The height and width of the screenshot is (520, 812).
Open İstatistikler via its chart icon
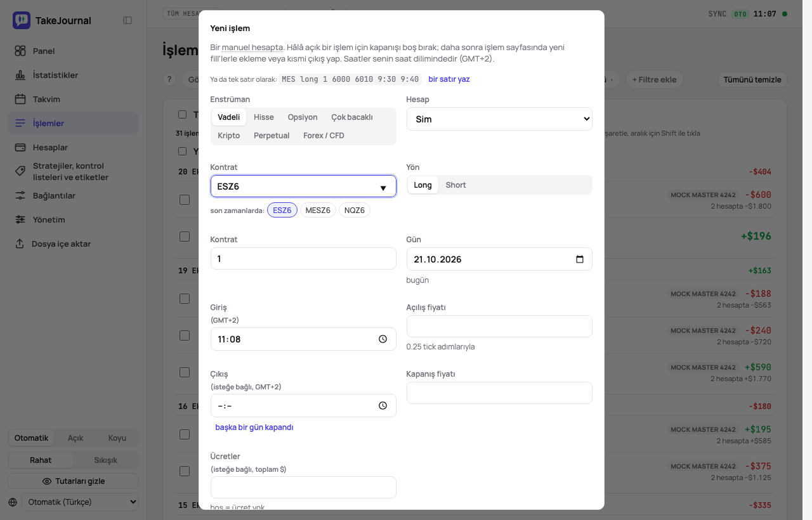(x=20, y=75)
